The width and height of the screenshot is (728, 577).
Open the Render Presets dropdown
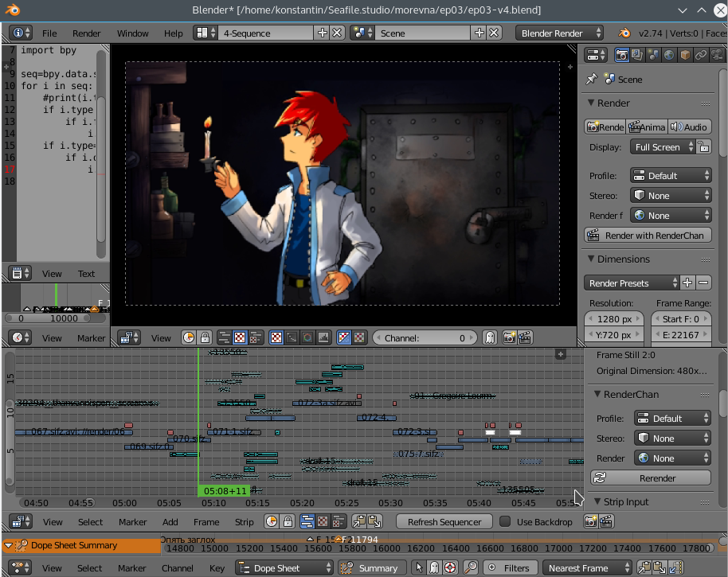click(x=632, y=283)
